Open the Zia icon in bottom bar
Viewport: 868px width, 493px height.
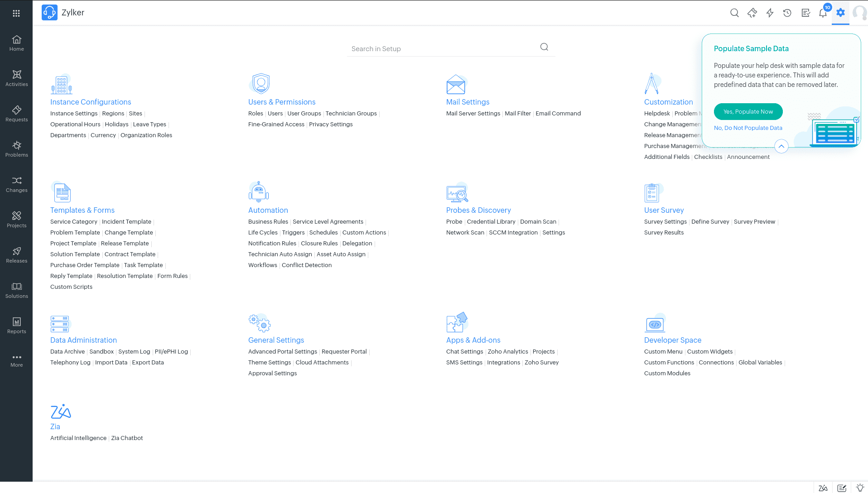823,488
